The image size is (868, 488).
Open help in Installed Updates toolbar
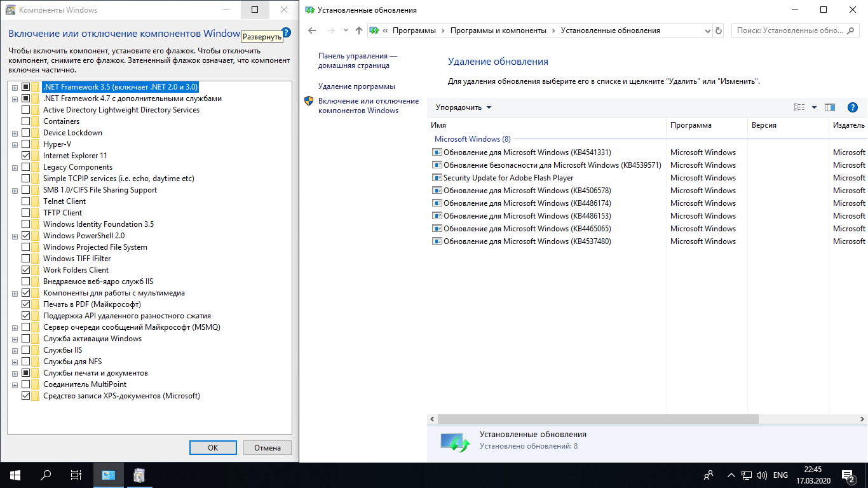pos(853,107)
